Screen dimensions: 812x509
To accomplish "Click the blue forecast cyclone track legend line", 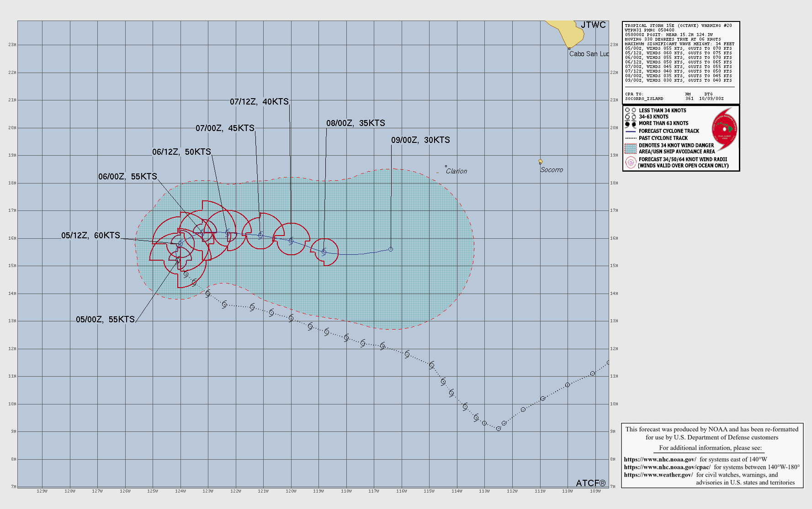I will 631,131.
